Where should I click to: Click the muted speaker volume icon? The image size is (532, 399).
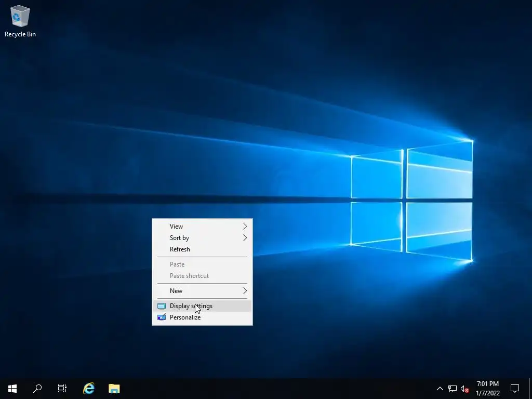pos(465,389)
